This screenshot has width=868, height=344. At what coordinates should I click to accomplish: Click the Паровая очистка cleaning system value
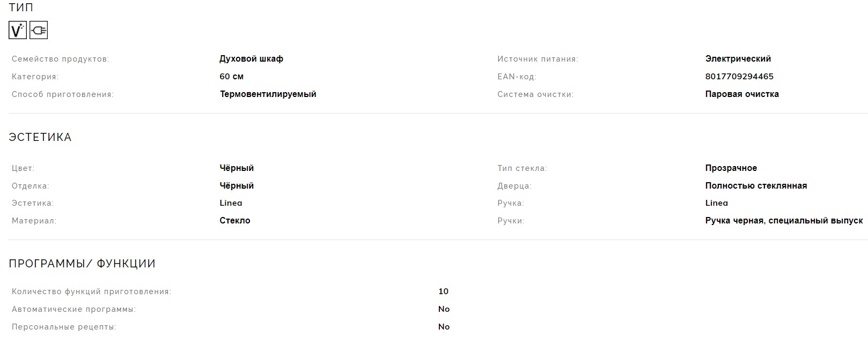(742, 94)
